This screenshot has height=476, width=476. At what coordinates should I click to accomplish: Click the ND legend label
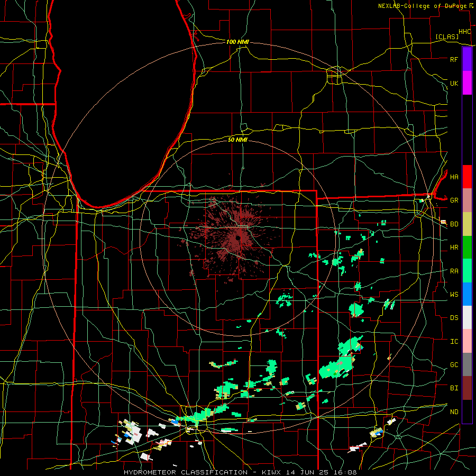click(x=454, y=412)
